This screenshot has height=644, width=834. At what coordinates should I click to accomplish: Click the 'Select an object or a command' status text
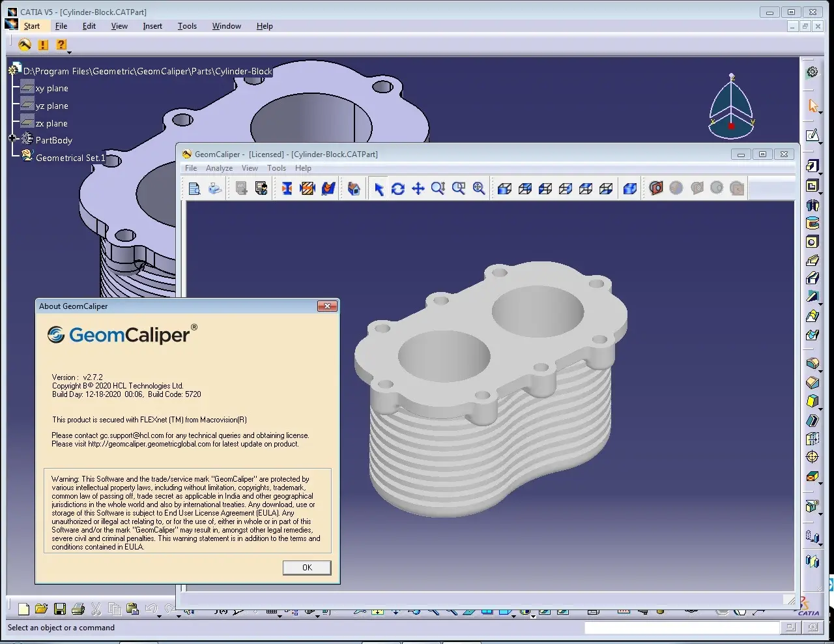click(x=61, y=628)
